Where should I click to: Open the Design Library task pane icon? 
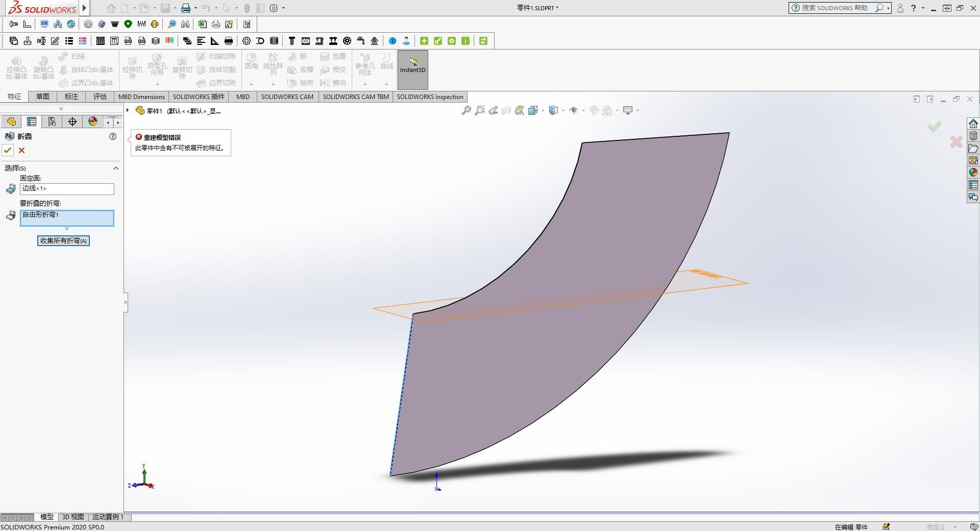[973, 136]
